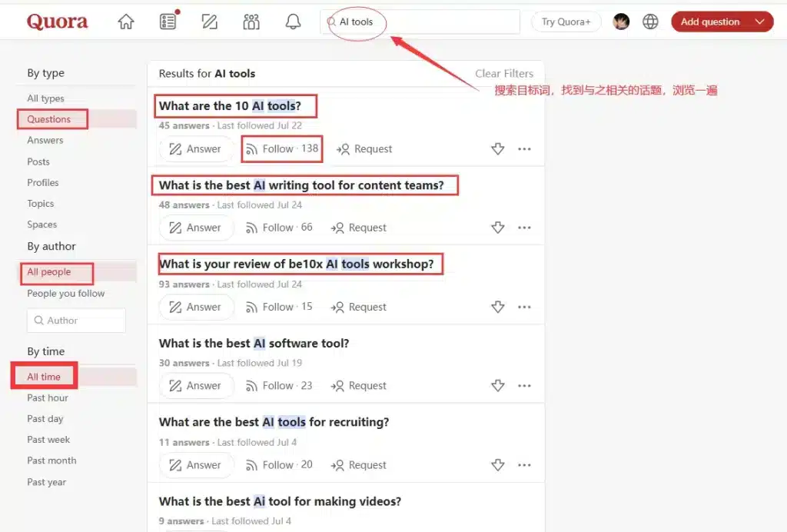787x532 pixels.
Task: Filter results by Topics type
Action: coord(41,204)
